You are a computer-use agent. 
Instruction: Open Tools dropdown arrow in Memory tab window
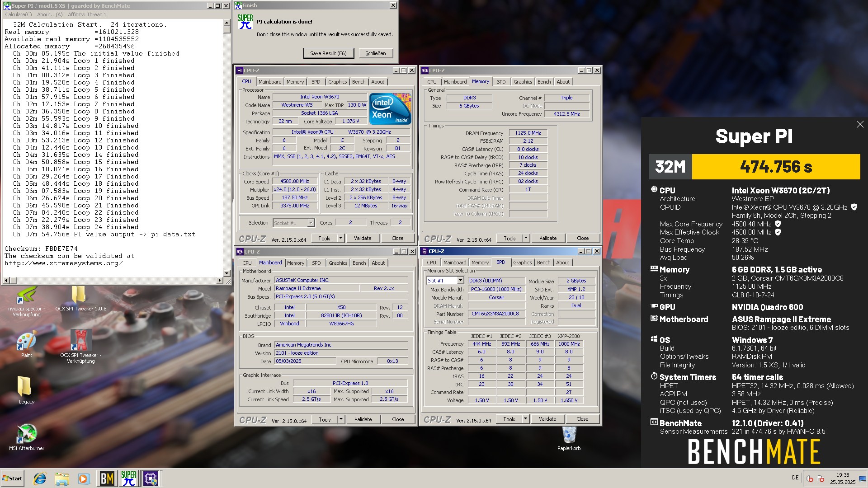526,238
